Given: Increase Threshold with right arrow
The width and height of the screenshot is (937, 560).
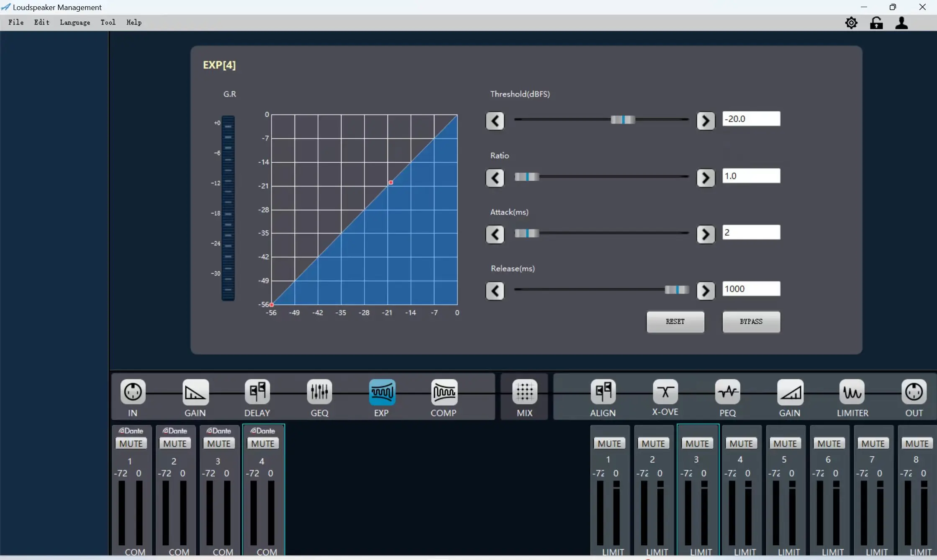Looking at the screenshot, I should (706, 121).
